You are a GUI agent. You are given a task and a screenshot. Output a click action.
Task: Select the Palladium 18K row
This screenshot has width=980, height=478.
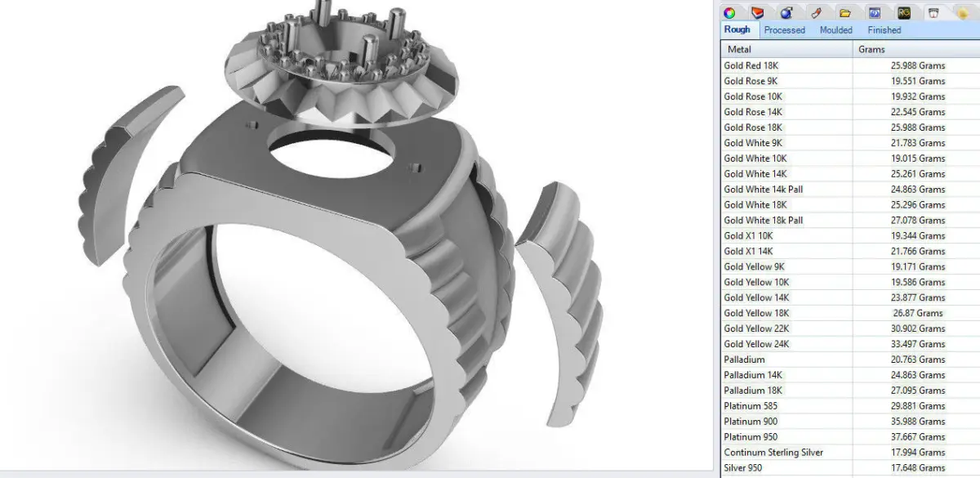tap(850, 391)
